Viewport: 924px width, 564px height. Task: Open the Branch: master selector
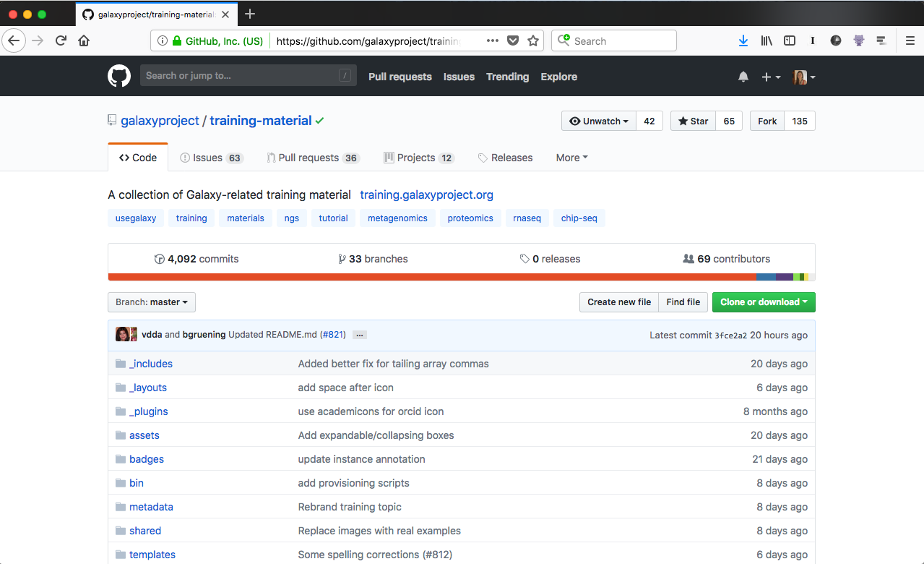(x=152, y=302)
